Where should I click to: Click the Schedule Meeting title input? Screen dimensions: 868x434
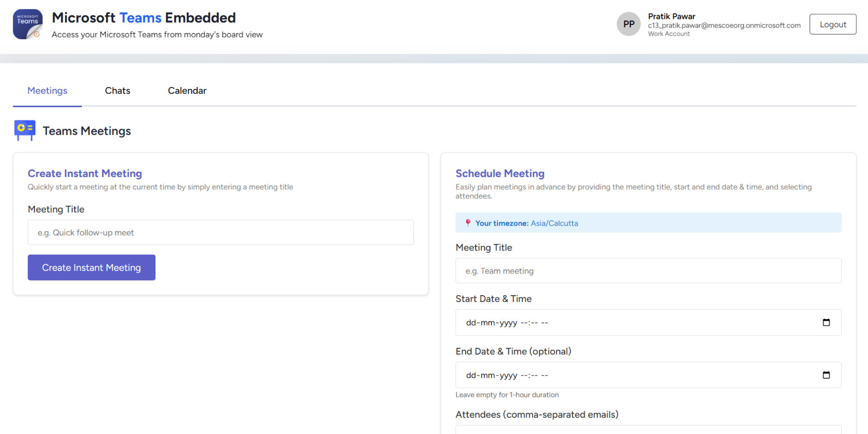tap(648, 271)
